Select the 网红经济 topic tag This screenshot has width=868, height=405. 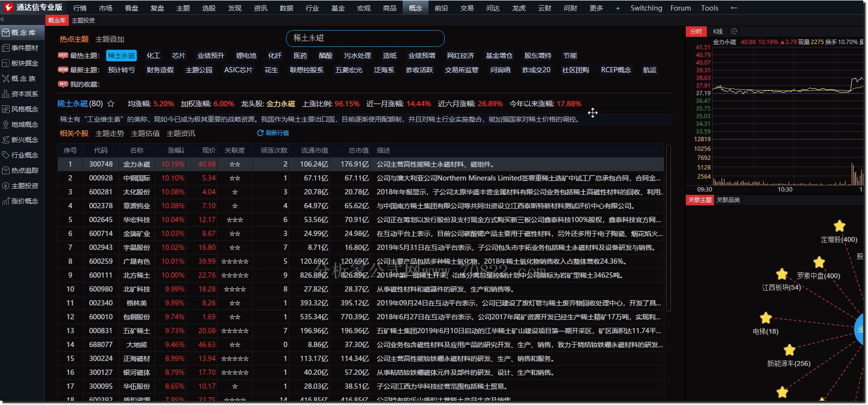[461, 56]
